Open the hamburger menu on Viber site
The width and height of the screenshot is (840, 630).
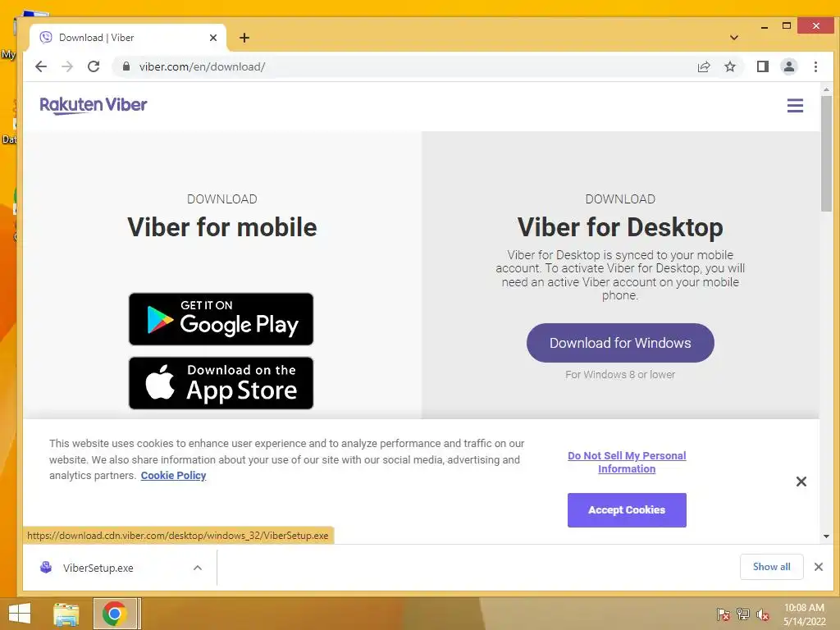coord(795,105)
